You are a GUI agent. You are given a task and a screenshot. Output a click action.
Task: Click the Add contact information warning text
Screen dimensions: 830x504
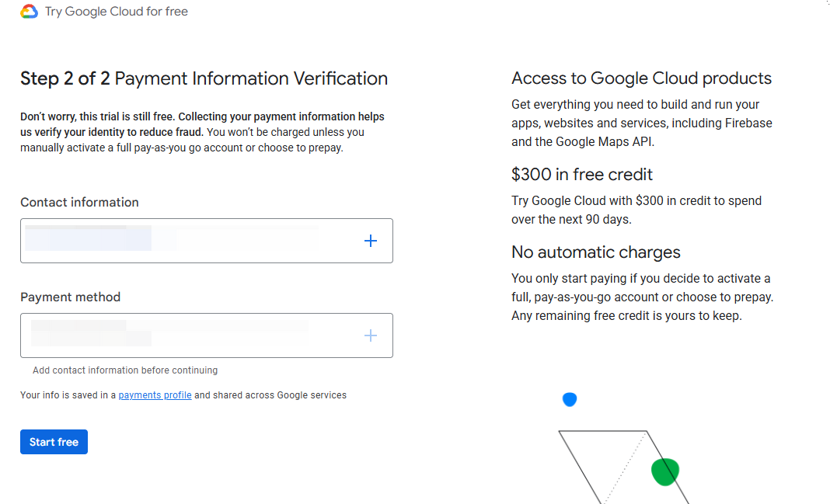click(x=124, y=370)
